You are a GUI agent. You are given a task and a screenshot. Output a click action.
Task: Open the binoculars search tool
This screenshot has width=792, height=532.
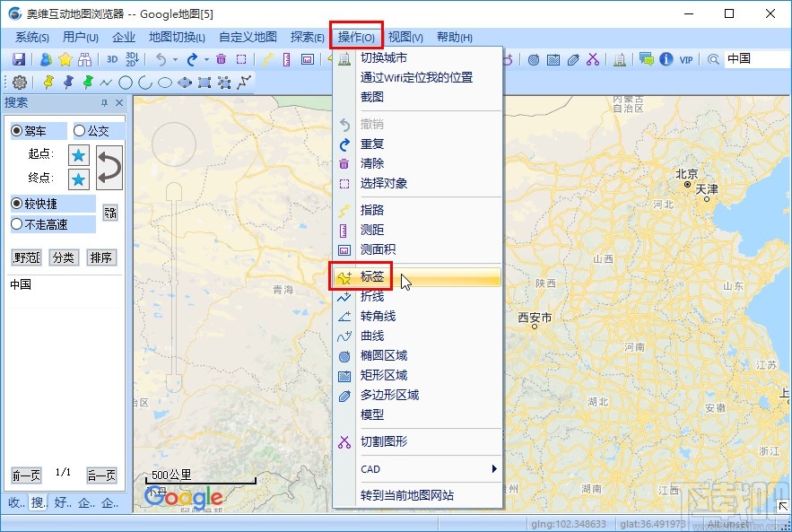pyautogui.click(x=85, y=59)
